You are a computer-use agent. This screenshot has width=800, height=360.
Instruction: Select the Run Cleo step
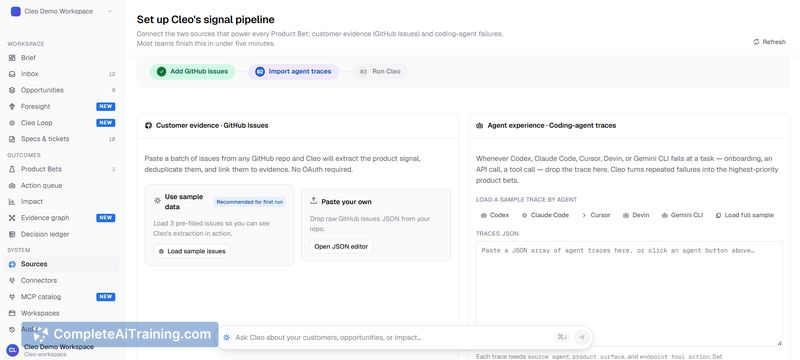380,71
